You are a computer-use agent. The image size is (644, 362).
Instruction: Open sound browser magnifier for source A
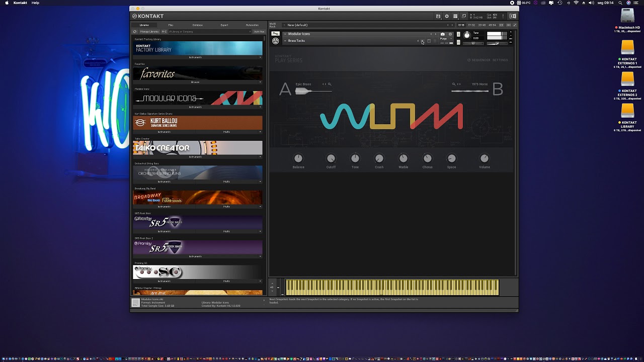tap(330, 84)
